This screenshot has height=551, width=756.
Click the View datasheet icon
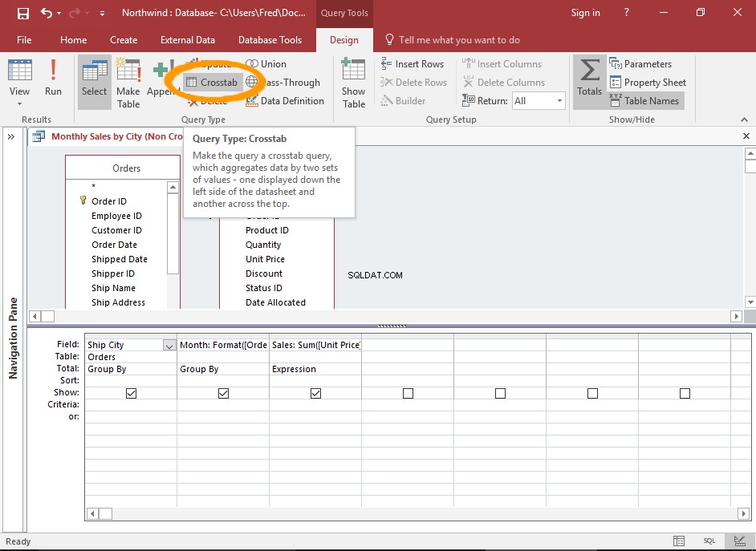tap(20, 71)
